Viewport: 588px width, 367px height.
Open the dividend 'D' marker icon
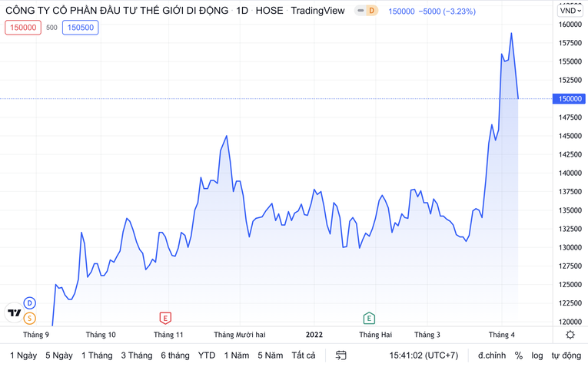point(29,303)
